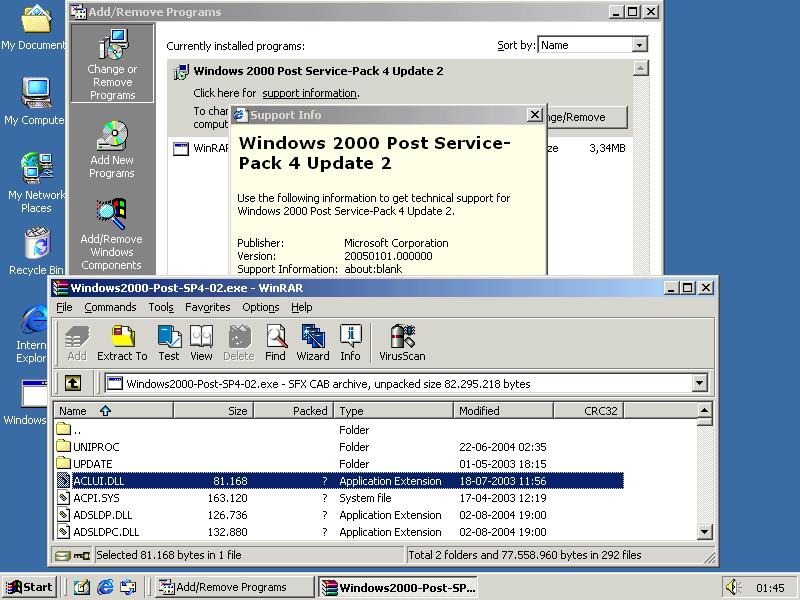Close the Support Info dialog
This screenshot has height=600, width=800.
coord(534,115)
